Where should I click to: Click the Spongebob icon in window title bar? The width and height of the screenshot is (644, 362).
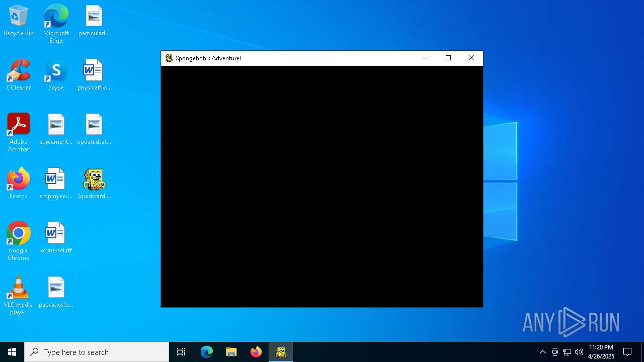(x=169, y=58)
